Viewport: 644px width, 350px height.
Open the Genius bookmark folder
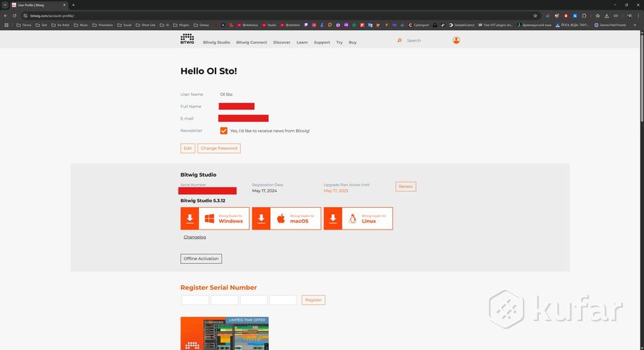(x=202, y=25)
